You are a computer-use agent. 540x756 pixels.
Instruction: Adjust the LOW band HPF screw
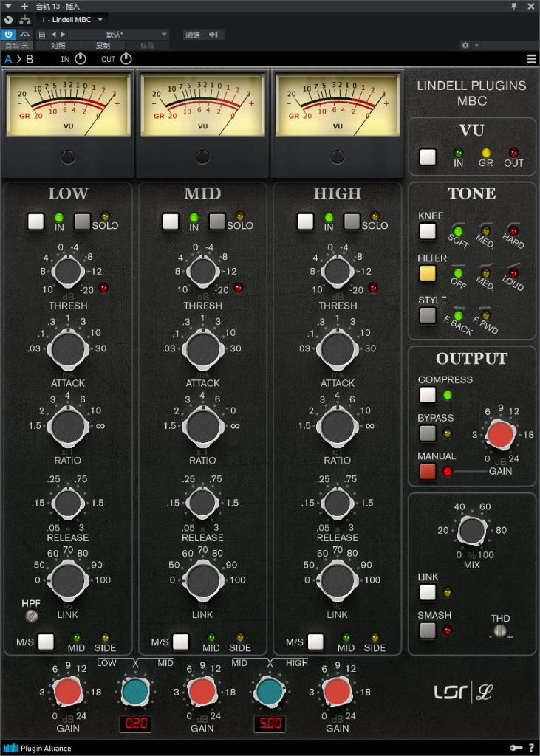[31, 615]
